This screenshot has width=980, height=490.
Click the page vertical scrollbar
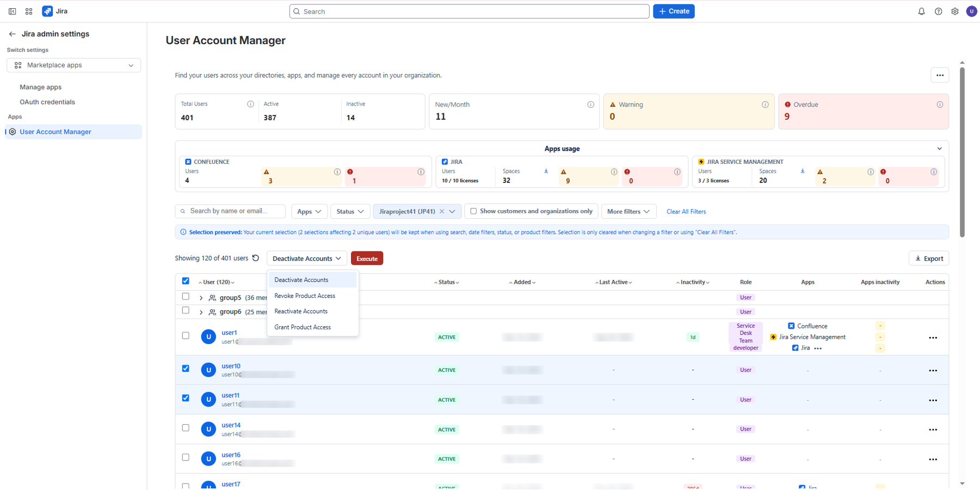coord(962,152)
